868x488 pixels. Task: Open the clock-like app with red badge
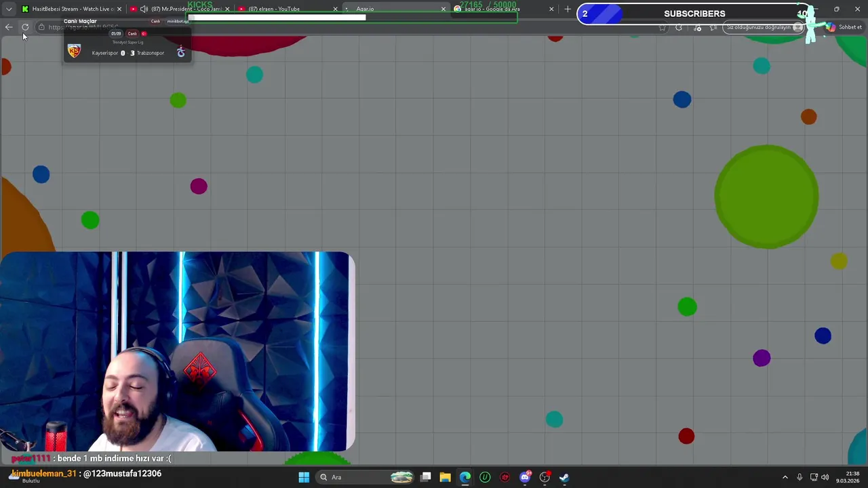545,477
